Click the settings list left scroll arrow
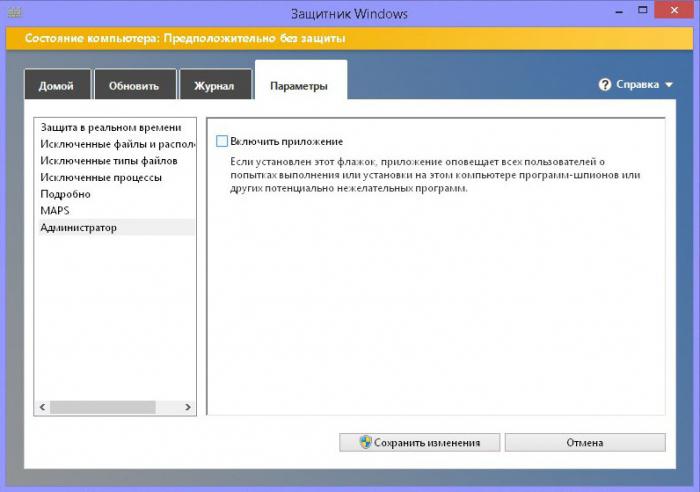The image size is (700, 492). tap(42, 407)
